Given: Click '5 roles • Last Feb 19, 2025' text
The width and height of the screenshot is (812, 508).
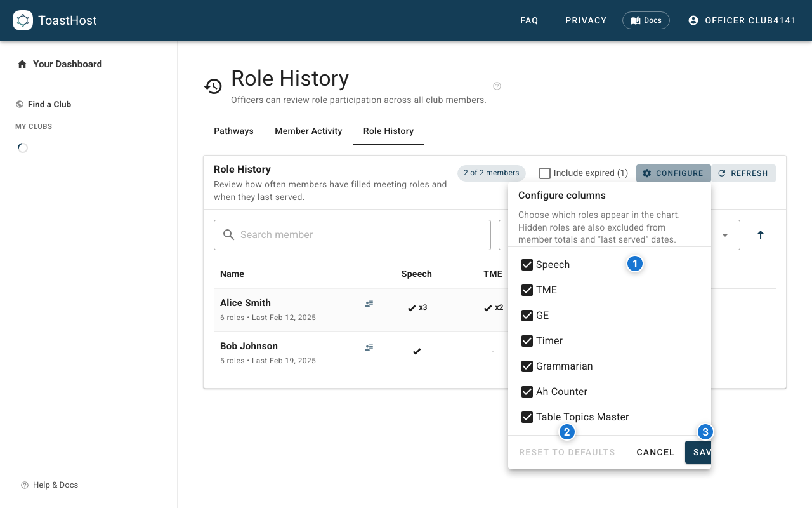Looking at the screenshot, I should (268, 361).
